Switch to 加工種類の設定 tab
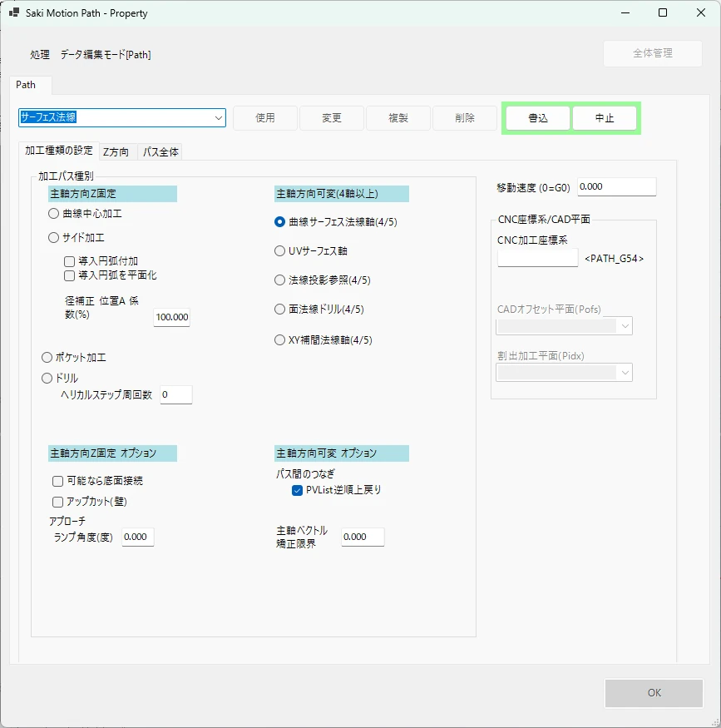Image resolution: width=721 pixels, height=728 pixels. [59, 151]
